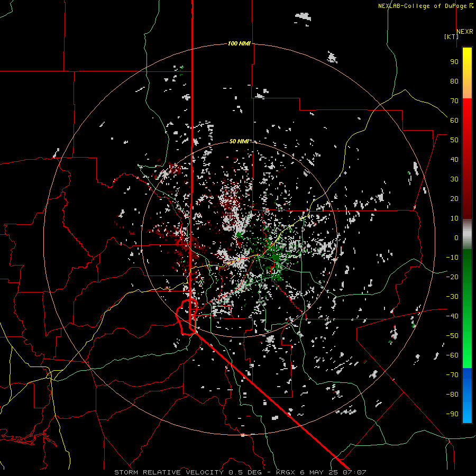Pick the gray zero-velocity color bar segment

[x=467, y=234]
